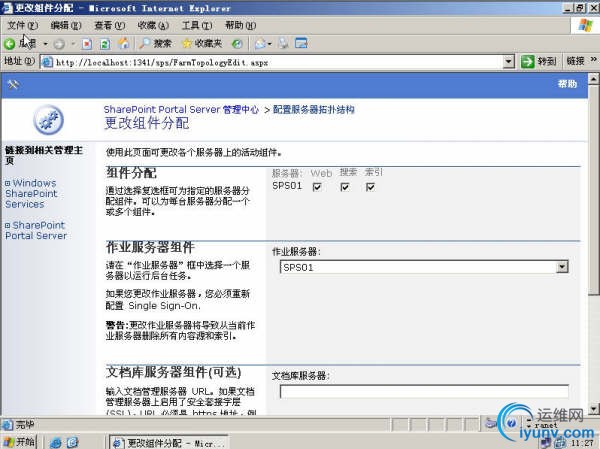Open the Mail toolbar icon
Viewport: 600px width, 449px height.
coord(260,44)
